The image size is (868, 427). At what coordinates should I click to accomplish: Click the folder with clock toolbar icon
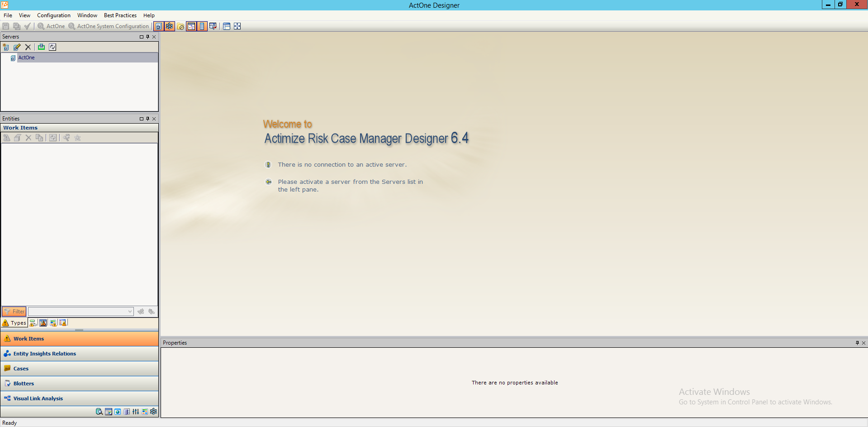pyautogui.click(x=180, y=26)
